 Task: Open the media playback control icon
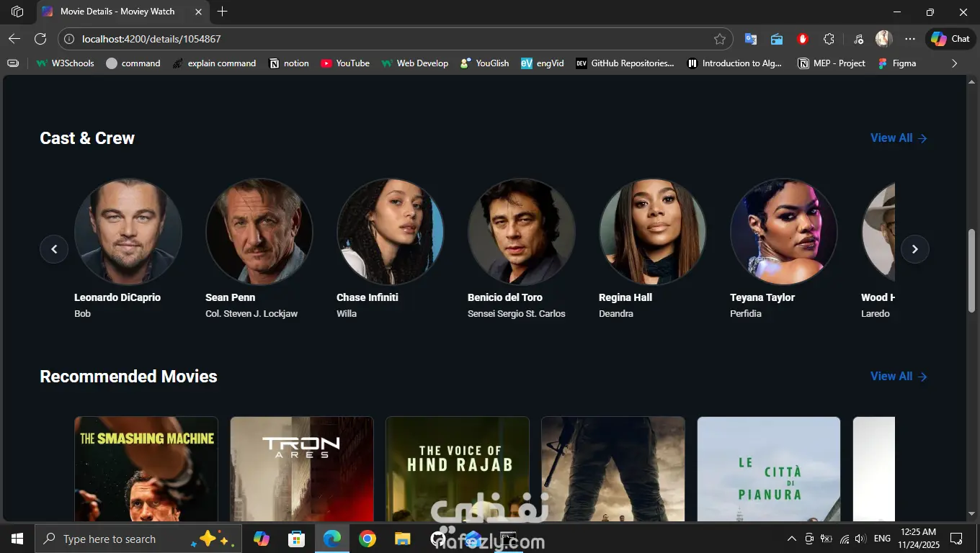click(x=858, y=39)
